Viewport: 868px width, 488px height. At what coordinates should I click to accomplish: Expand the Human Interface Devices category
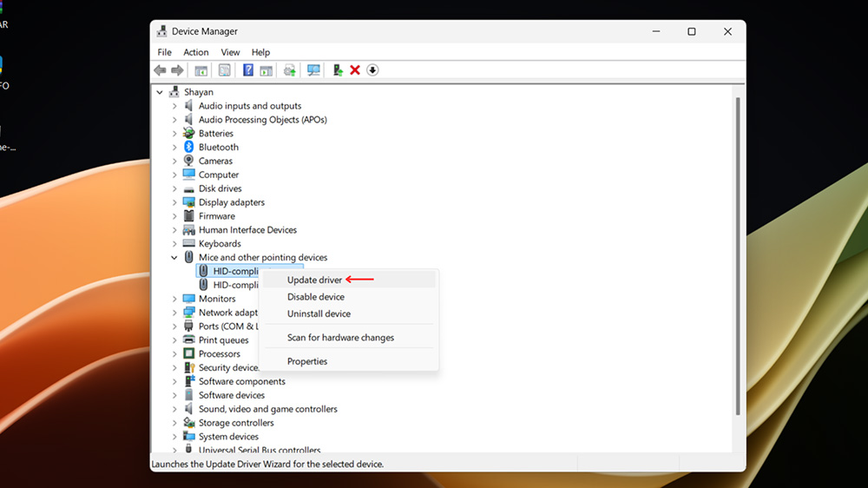[x=174, y=230]
